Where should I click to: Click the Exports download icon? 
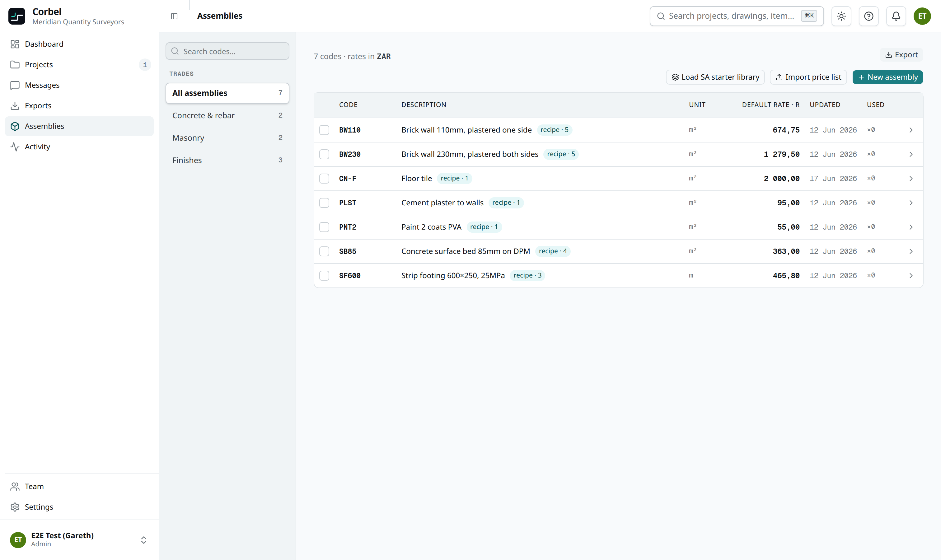click(15, 106)
